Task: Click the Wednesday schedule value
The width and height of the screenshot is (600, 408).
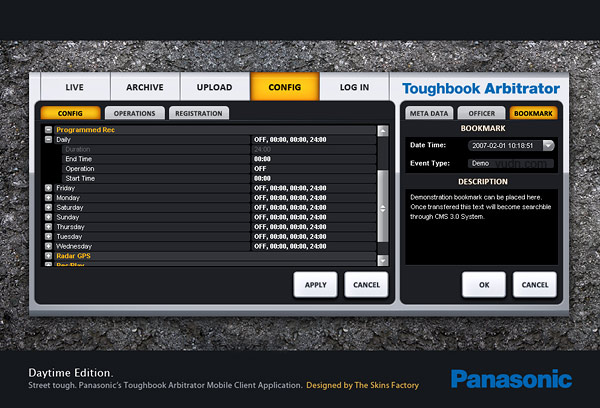Action: (290, 246)
